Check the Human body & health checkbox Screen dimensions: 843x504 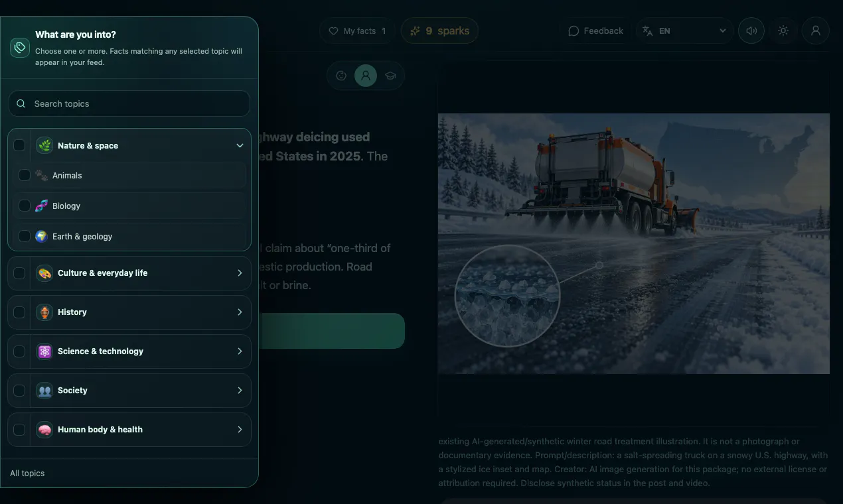(x=19, y=430)
